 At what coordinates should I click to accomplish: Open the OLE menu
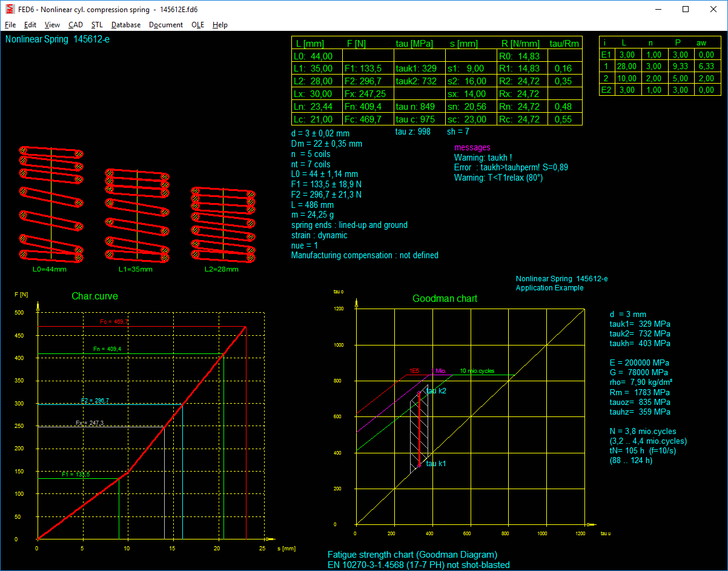point(197,25)
